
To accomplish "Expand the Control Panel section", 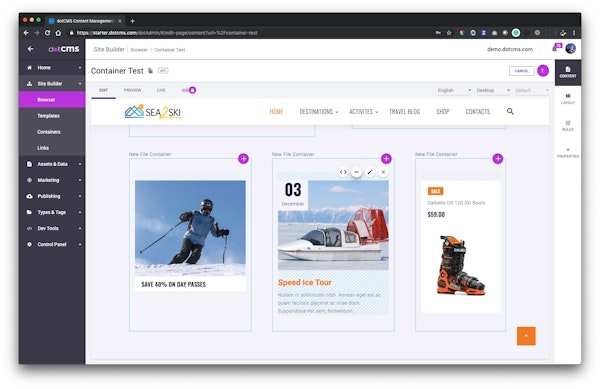I will click(52, 244).
